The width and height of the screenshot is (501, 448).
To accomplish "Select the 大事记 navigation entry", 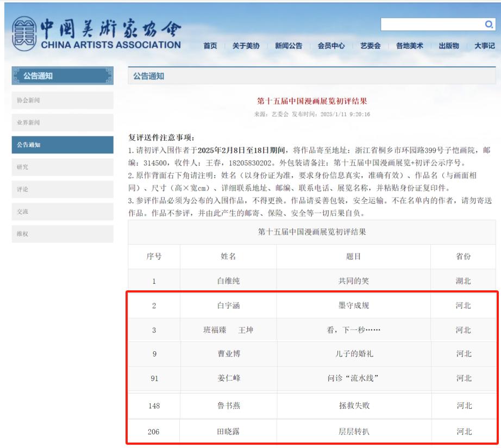I will click(x=485, y=46).
